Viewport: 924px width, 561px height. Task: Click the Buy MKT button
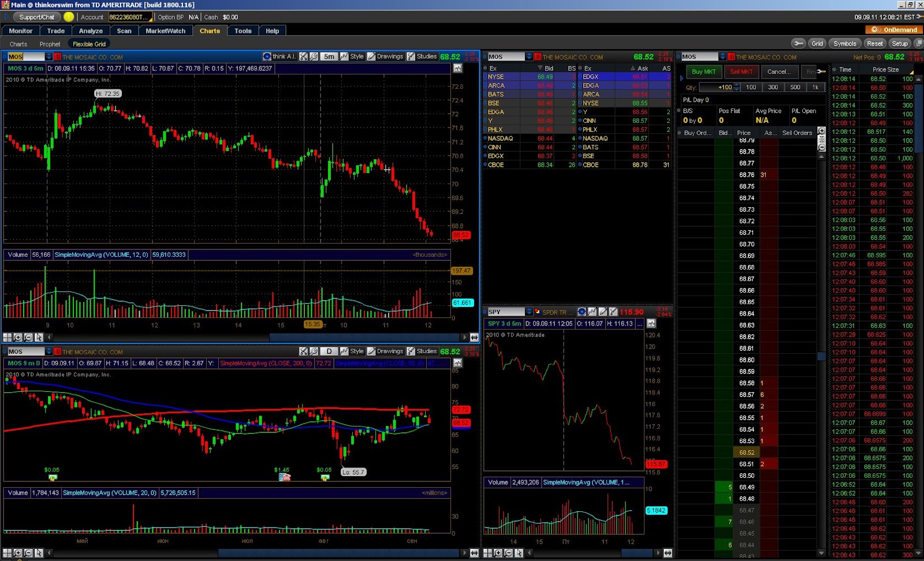coord(703,72)
